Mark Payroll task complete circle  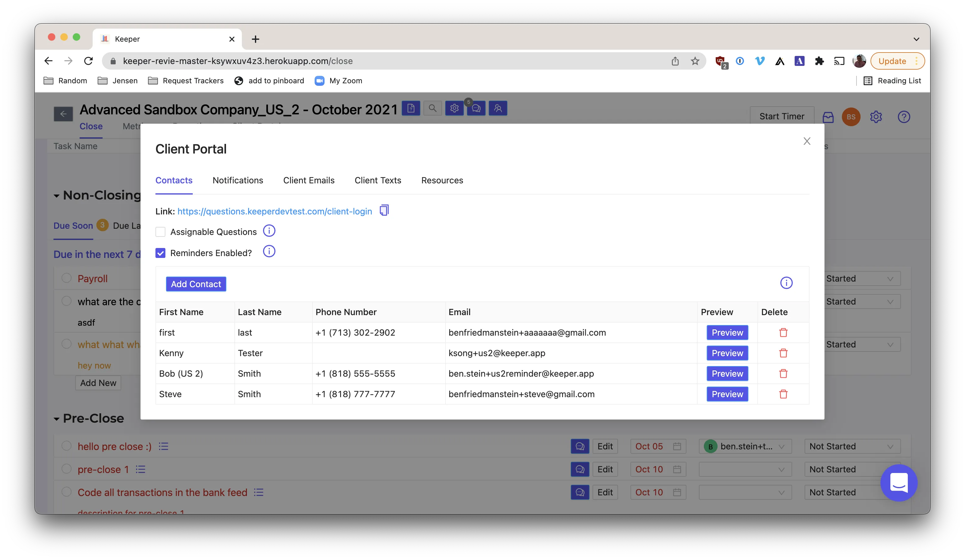67,278
